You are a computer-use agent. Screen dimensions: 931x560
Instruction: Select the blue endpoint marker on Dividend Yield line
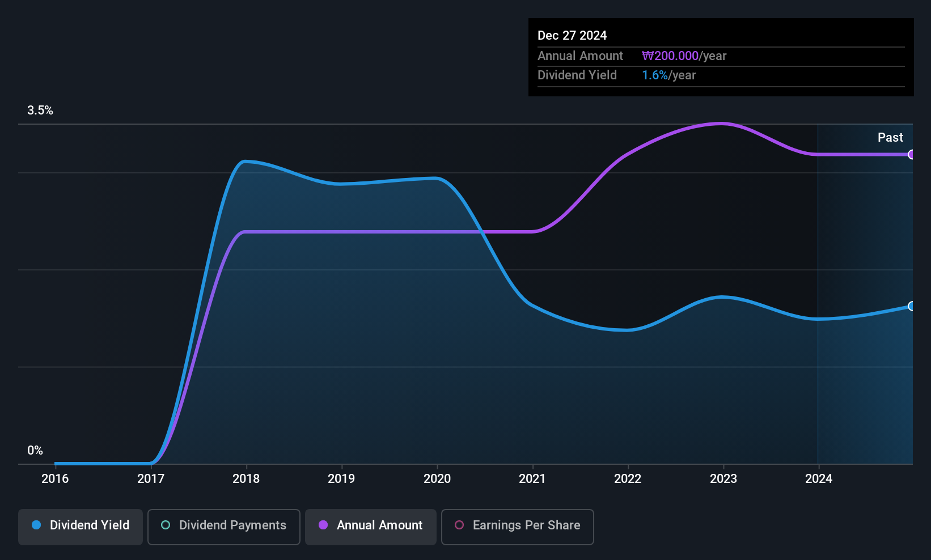(911, 306)
